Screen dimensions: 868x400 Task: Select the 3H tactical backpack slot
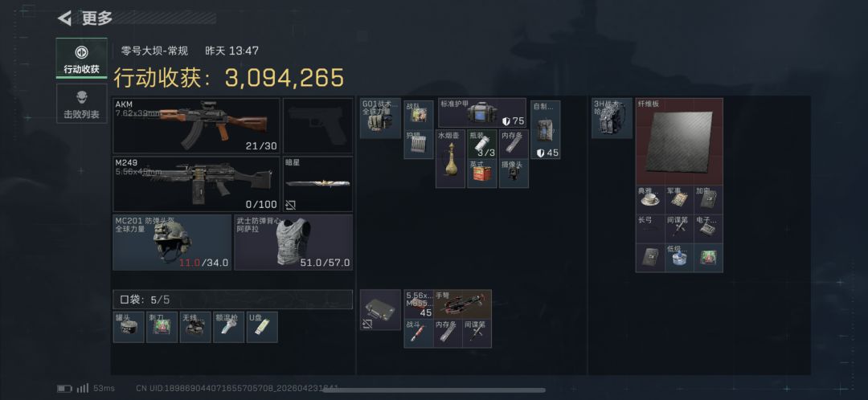coord(612,118)
